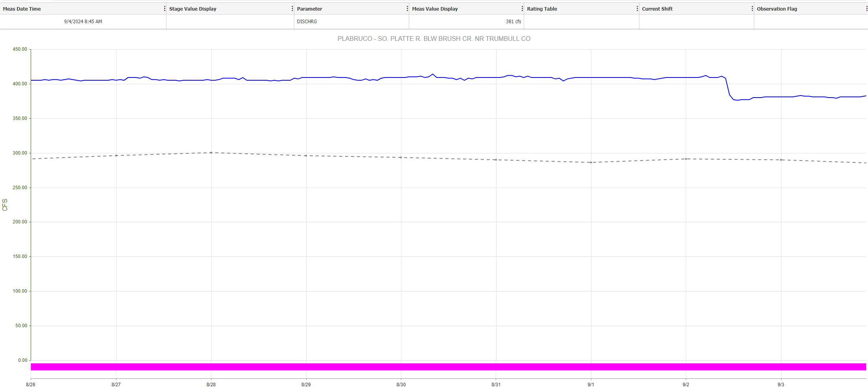Sort by Rating Table header
Viewport: 868px width, 391px height.
542,9
